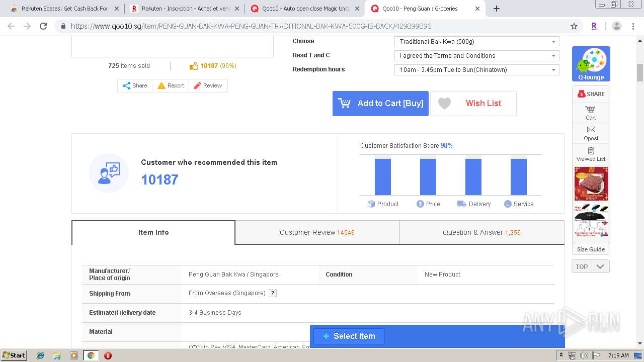Click Add to Cart [Buy] button
The height and width of the screenshot is (362, 644).
380,104
